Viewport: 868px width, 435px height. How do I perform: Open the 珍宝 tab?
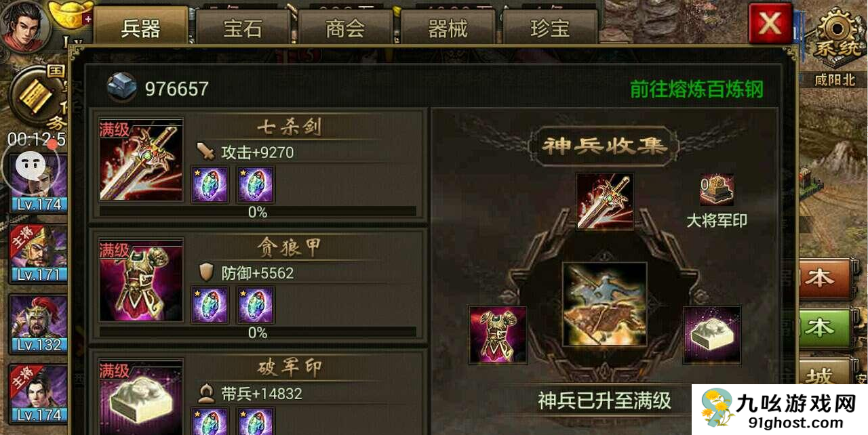[550, 29]
